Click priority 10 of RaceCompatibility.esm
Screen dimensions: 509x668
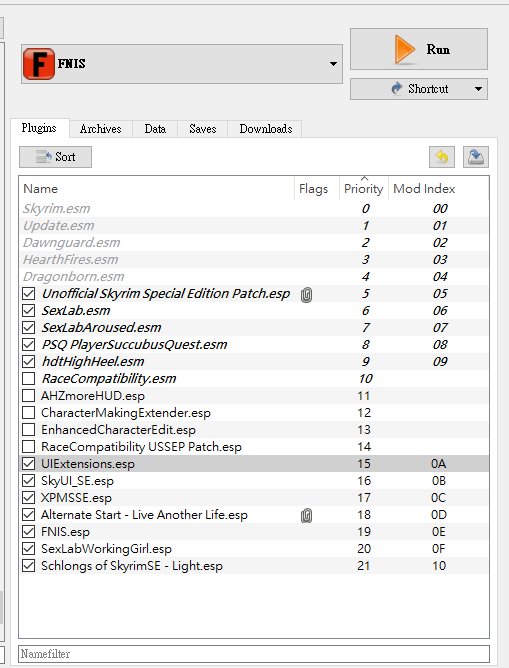point(365,378)
